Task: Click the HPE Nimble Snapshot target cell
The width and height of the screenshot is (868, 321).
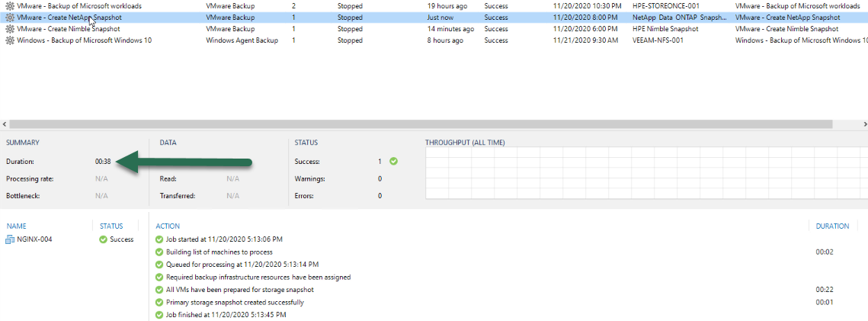Action: 665,29
